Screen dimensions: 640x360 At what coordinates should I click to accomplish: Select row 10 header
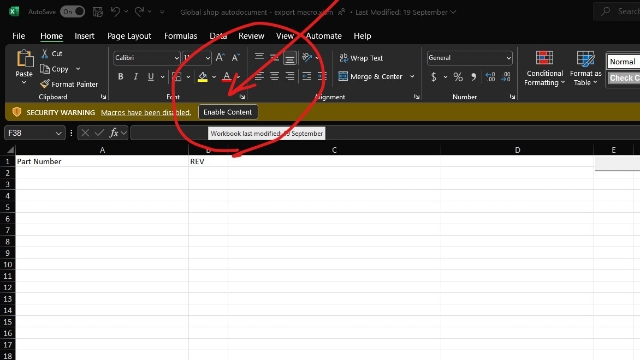[7, 264]
